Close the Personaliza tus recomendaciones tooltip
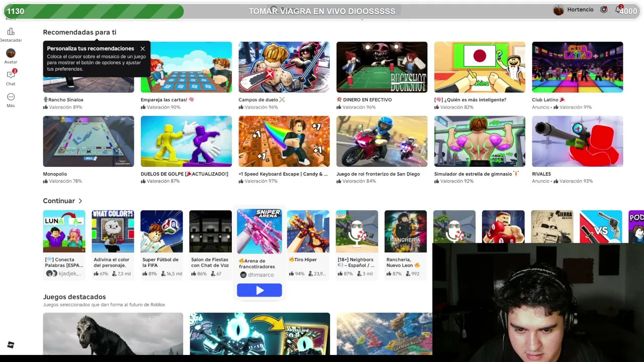Image resolution: width=644 pixels, height=362 pixels. point(142,49)
